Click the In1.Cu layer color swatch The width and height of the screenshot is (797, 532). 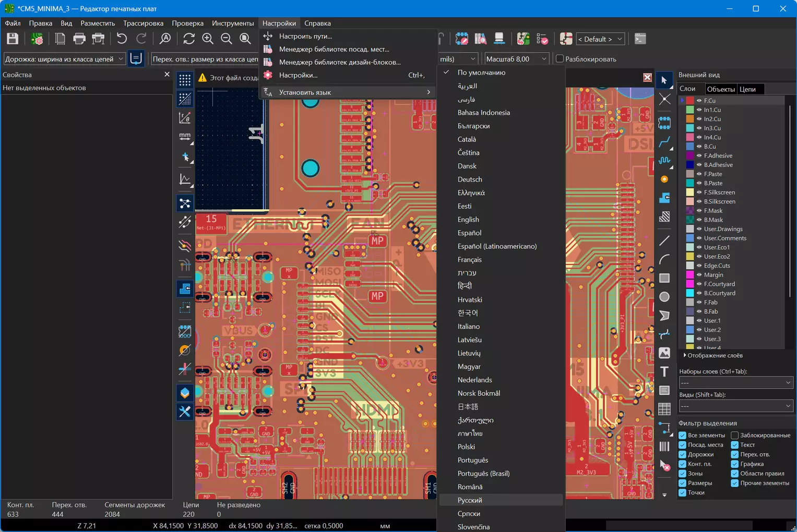click(x=689, y=110)
